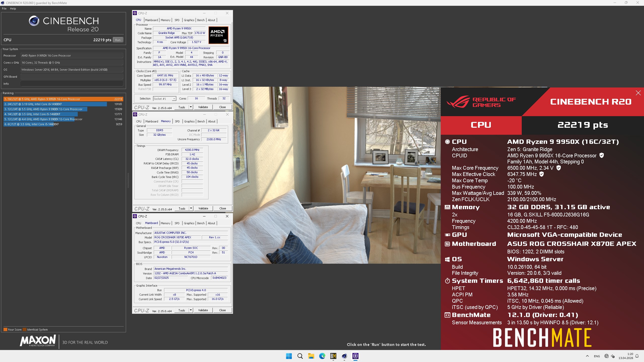Open the Help menu in Cinebench
Viewport: 644px width, 362px height.
coord(13,9)
